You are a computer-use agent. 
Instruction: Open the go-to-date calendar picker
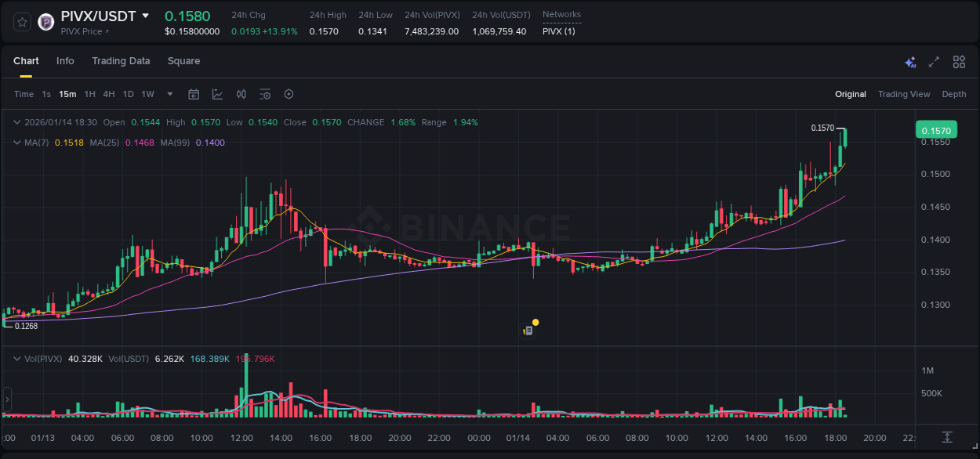(x=194, y=94)
